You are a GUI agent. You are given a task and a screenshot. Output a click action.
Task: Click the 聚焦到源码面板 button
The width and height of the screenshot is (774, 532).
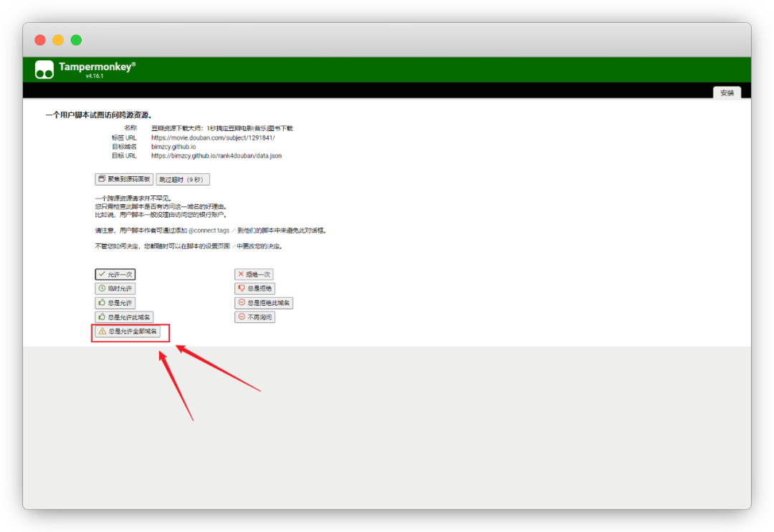[124, 179]
